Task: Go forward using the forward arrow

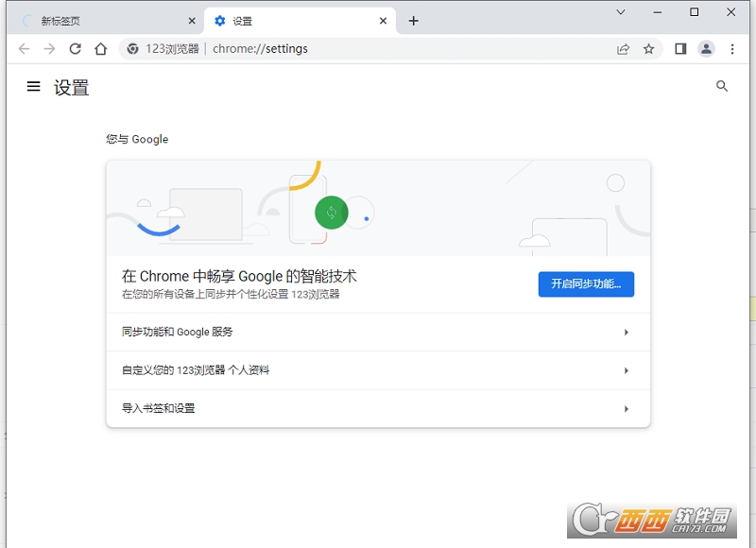Action: (49, 49)
